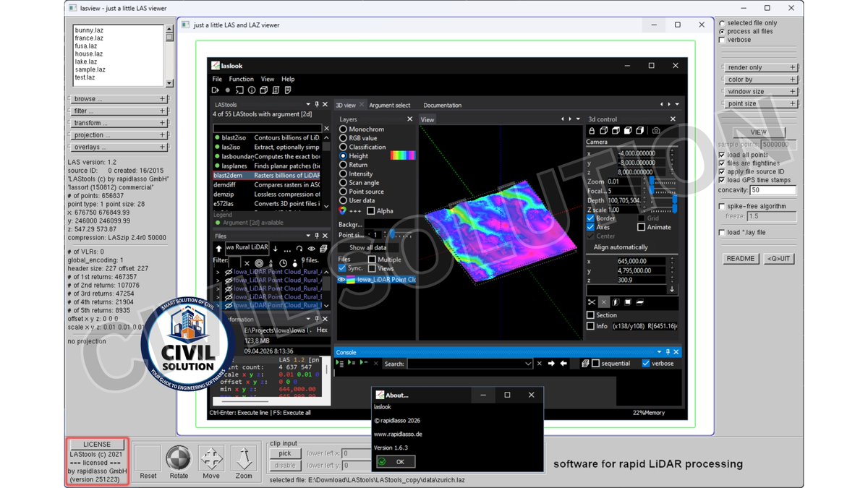Select the Monochrom layer radio button
Viewport: 868px width, 488px height.
click(x=343, y=129)
